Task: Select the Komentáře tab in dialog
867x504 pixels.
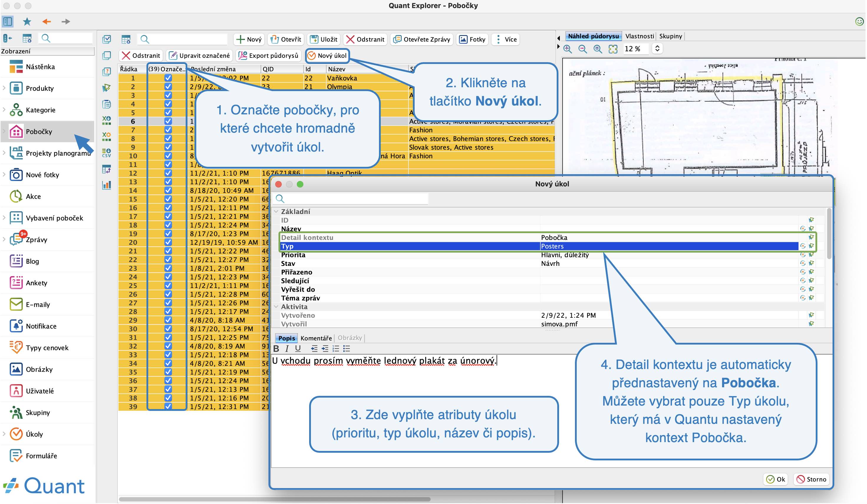Action: (x=316, y=338)
